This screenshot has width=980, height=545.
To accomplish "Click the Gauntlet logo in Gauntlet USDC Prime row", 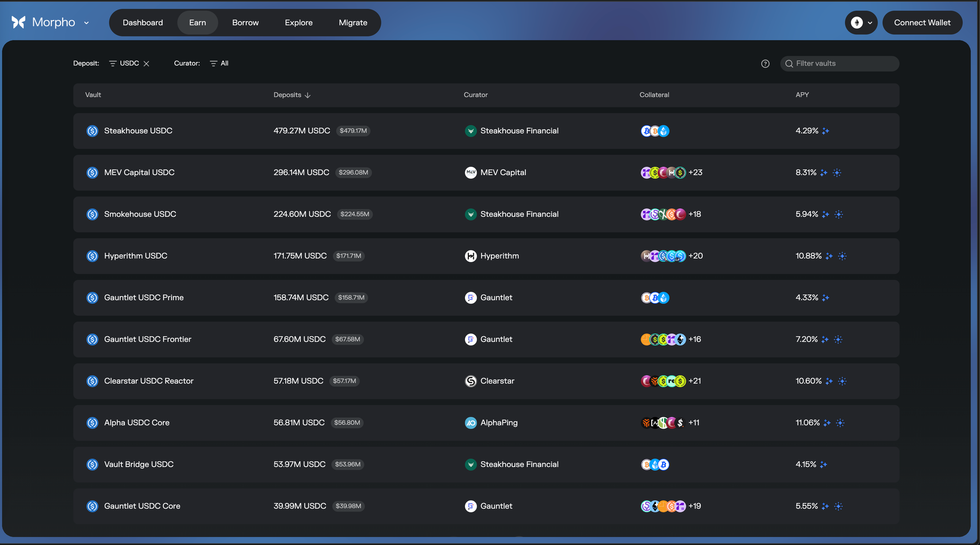I will tap(470, 298).
